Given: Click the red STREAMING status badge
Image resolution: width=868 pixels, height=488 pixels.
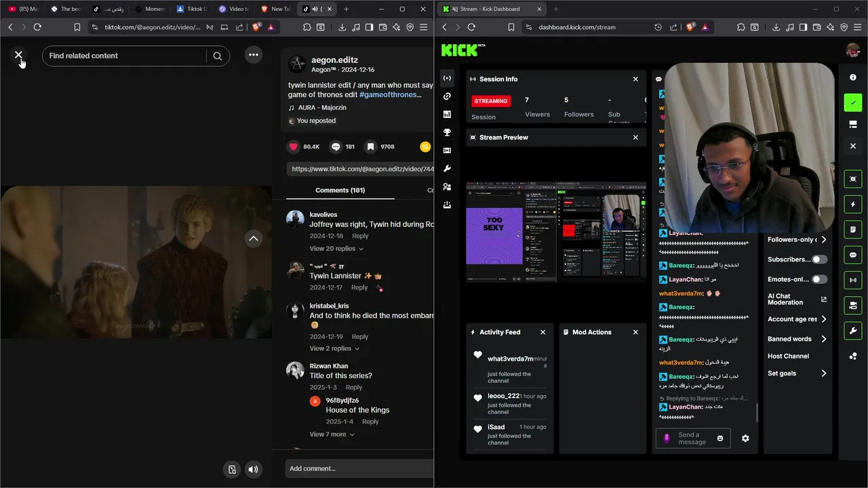Looking at the screenshot, I should click(491, 101).
